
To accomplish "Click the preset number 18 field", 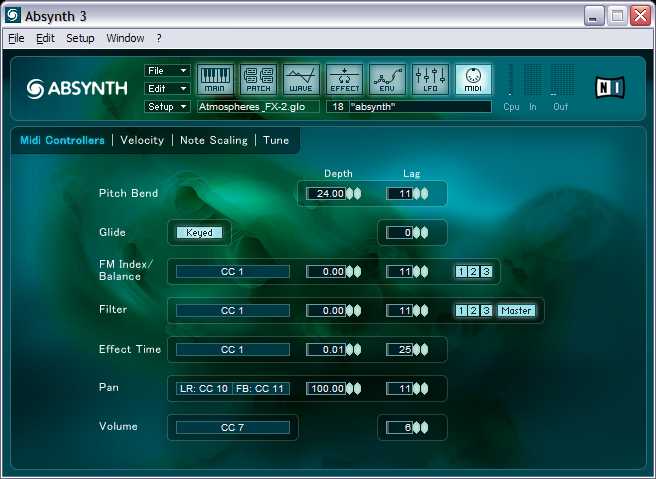I will click(338, 107).
